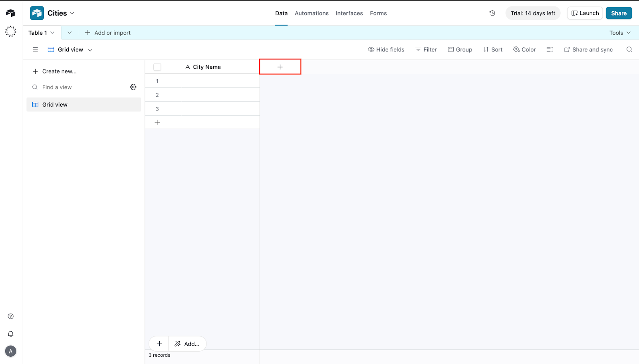The height and width of the screenshot is (364, 639).
Task: Toggle the views sidebar hamburger icon
Action: tap(35, 49)
